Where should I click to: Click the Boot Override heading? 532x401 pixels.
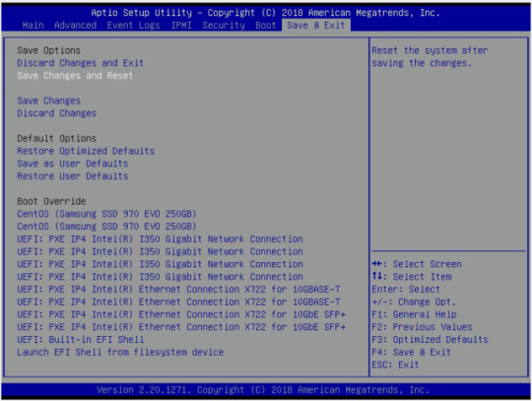(x=51, y=201)
